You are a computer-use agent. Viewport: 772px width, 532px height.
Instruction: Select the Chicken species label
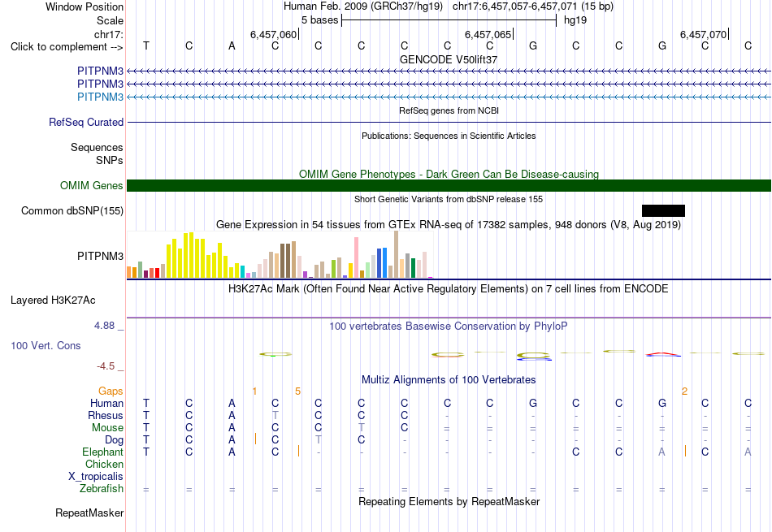point(104,464)
